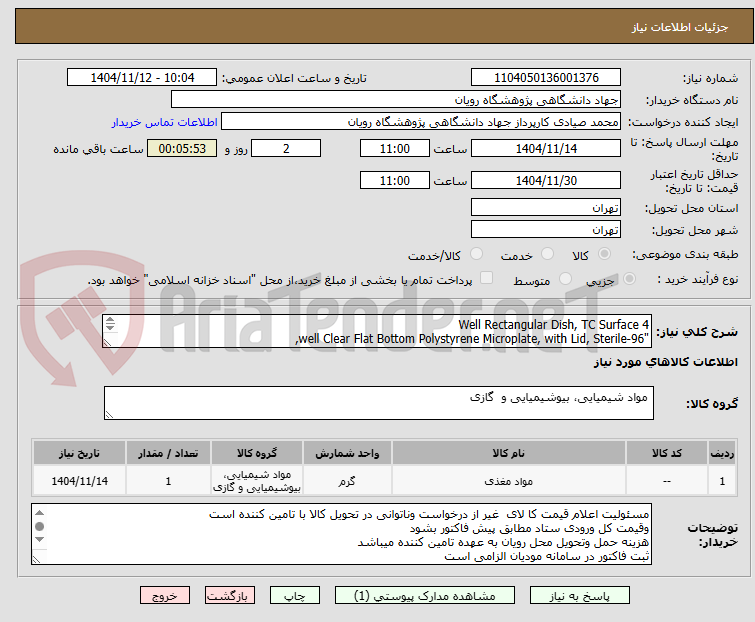The width and height of the screenshot is (755, 622).
Task: Click resize grip of توضیحات خریدار text area
Action: tap(37, 560)
